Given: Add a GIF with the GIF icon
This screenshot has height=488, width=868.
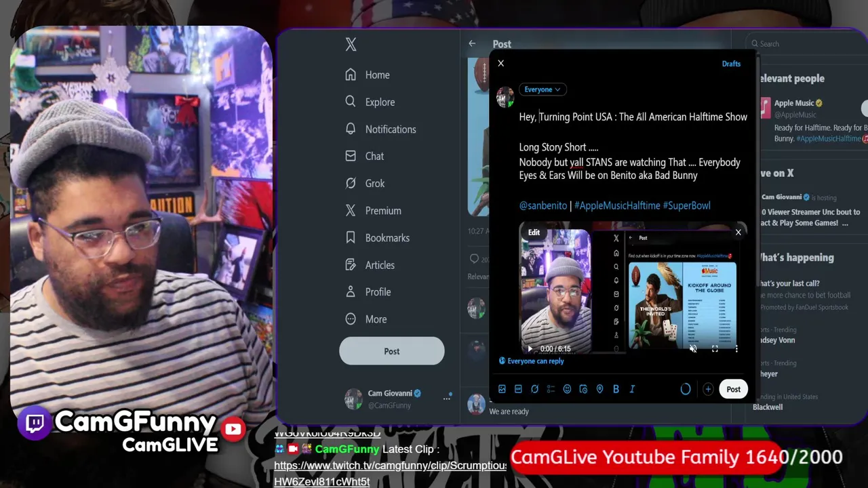Looking at the screenshot, I should 518,389.
